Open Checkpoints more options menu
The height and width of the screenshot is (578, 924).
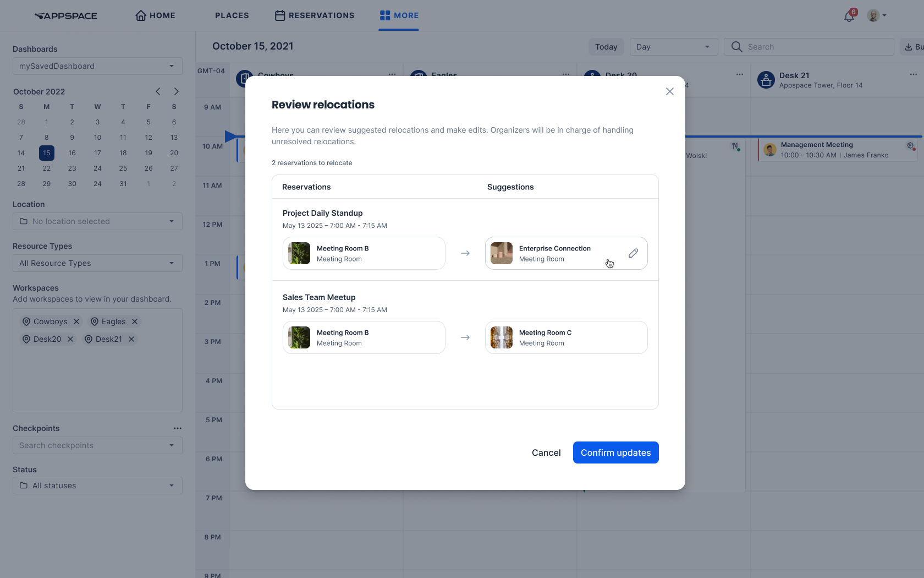click(x=177, y=428)
